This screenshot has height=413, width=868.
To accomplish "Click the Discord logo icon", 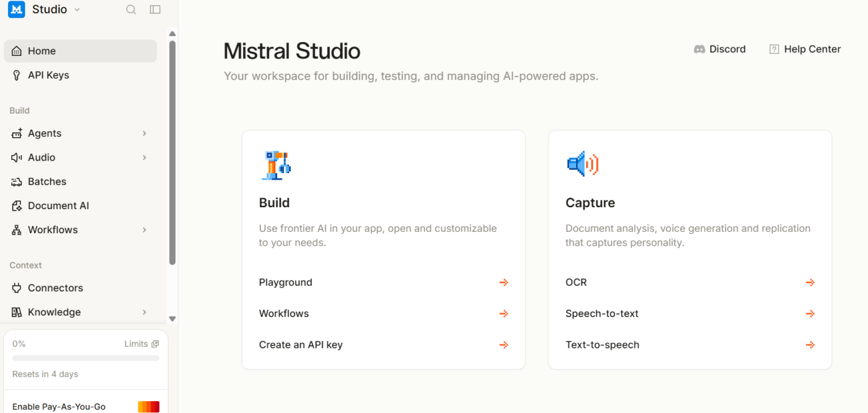I will click(x=700, y=49).
